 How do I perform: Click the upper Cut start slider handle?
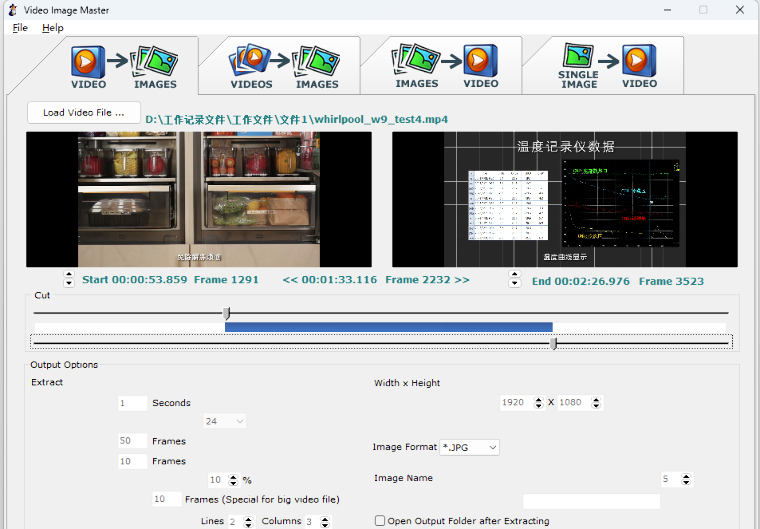pyautogui.click(x=226, y=313)
